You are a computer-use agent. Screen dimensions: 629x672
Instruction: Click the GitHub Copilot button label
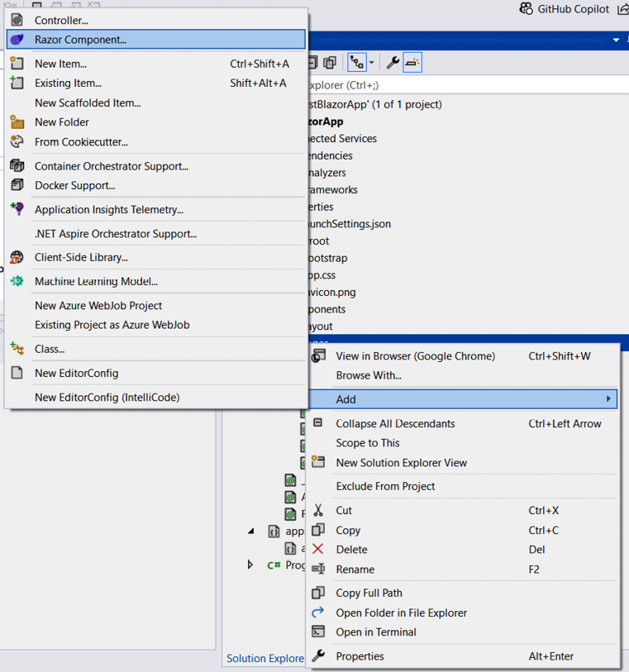click(x=573, y=9)
